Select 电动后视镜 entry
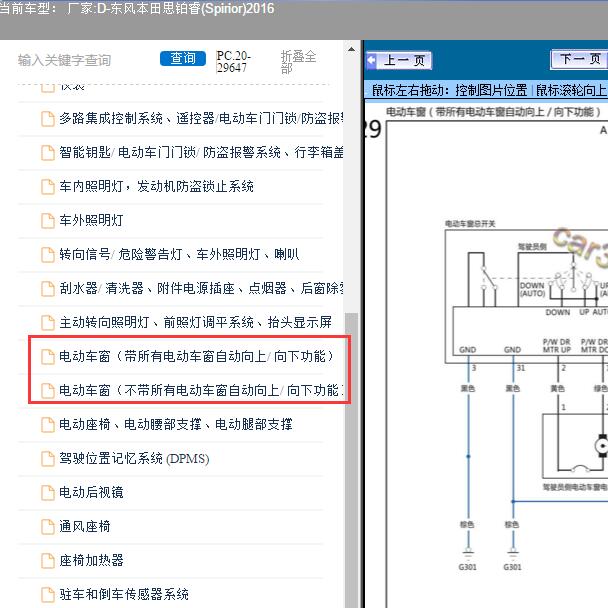 click(x=91, y=492)
